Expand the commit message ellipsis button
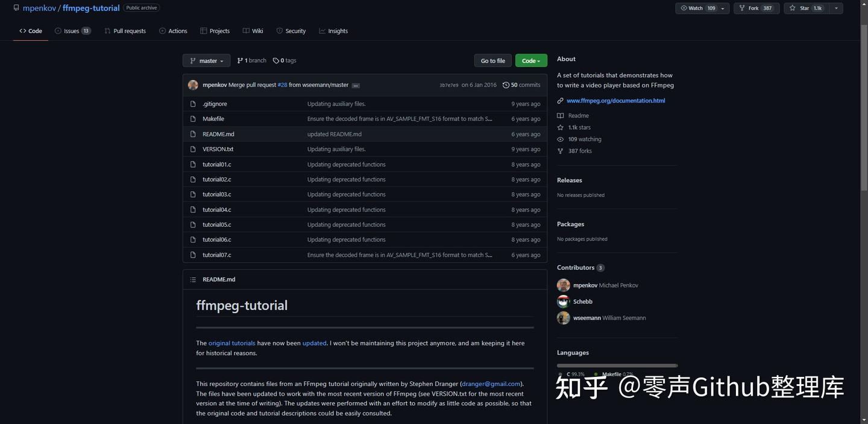 coord(356,85)
